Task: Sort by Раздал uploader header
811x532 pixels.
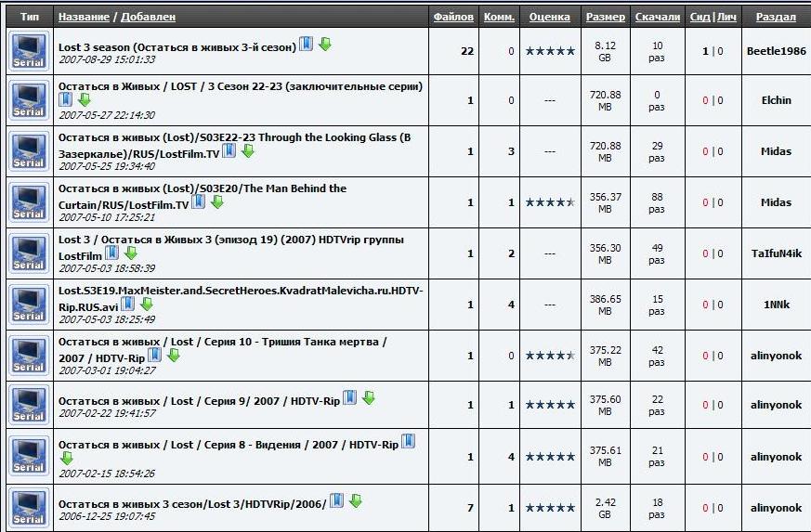Action: pyautogui.click(x=776, y=17)
